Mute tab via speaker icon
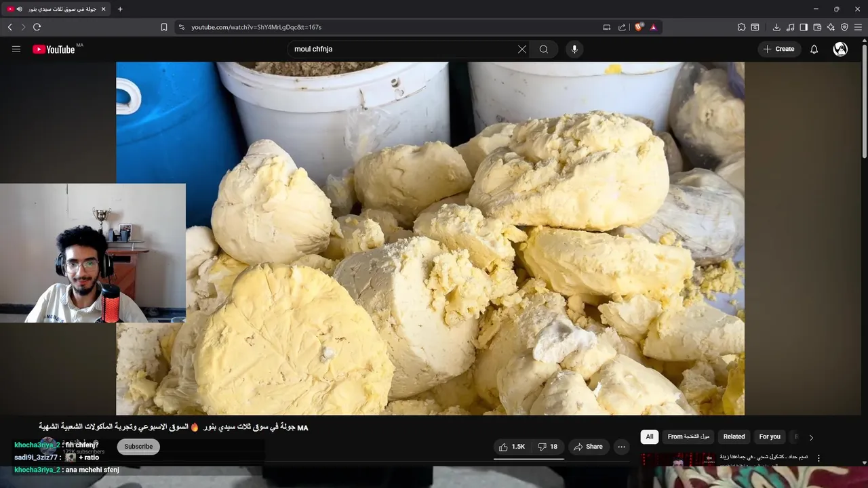Screen dimensions: 868x488 19,9
